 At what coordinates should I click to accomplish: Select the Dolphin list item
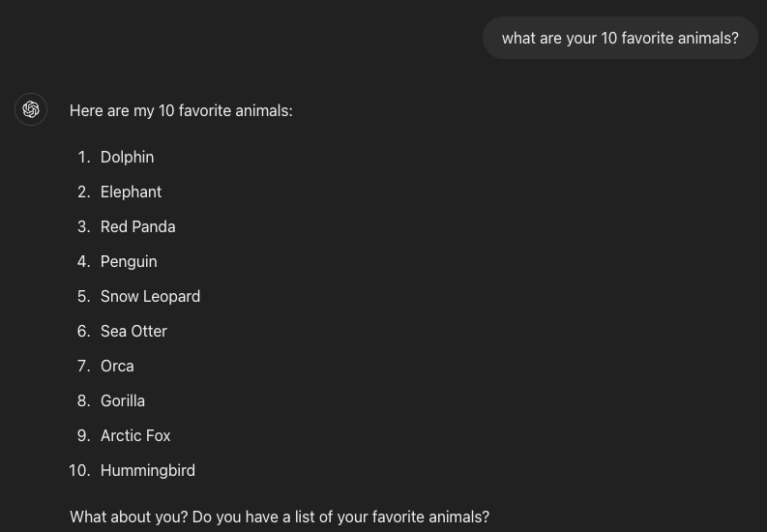(x=127, y=157)
